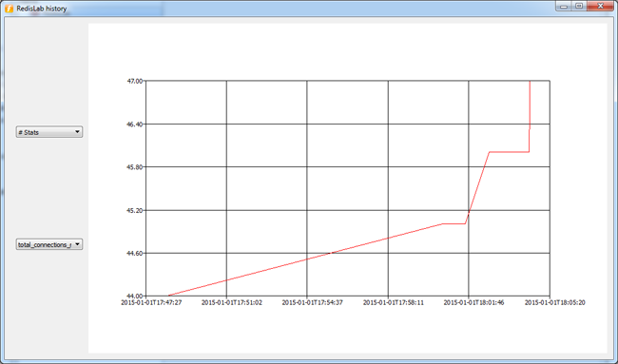Click the arrow on the total_connections combo box

tap(78, 244)
